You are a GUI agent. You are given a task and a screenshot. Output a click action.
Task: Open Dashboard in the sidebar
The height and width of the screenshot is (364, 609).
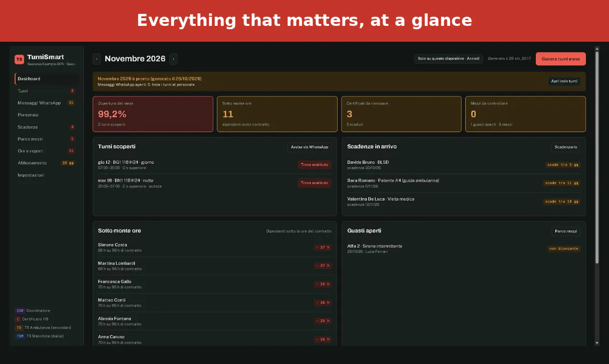46,79
